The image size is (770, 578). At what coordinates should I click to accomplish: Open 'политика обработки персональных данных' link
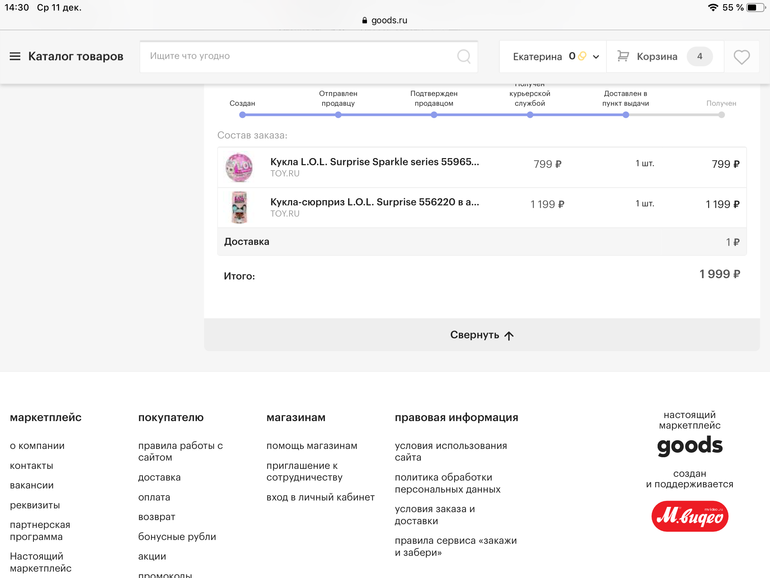point(447,483)
